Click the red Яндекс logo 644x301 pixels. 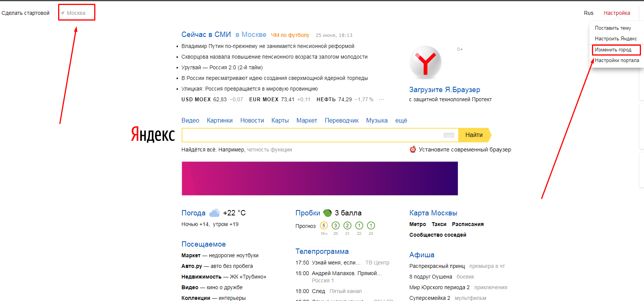point(153,135)
